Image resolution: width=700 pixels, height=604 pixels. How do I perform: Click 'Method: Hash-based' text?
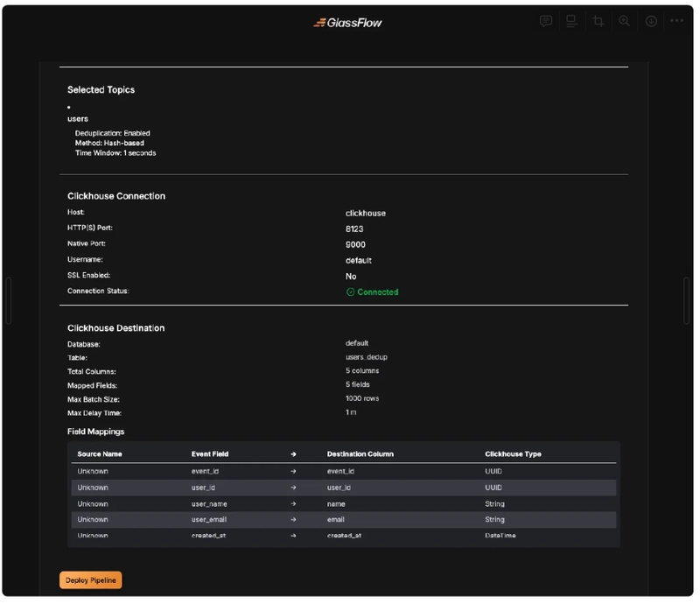click(x=109, y=143)
